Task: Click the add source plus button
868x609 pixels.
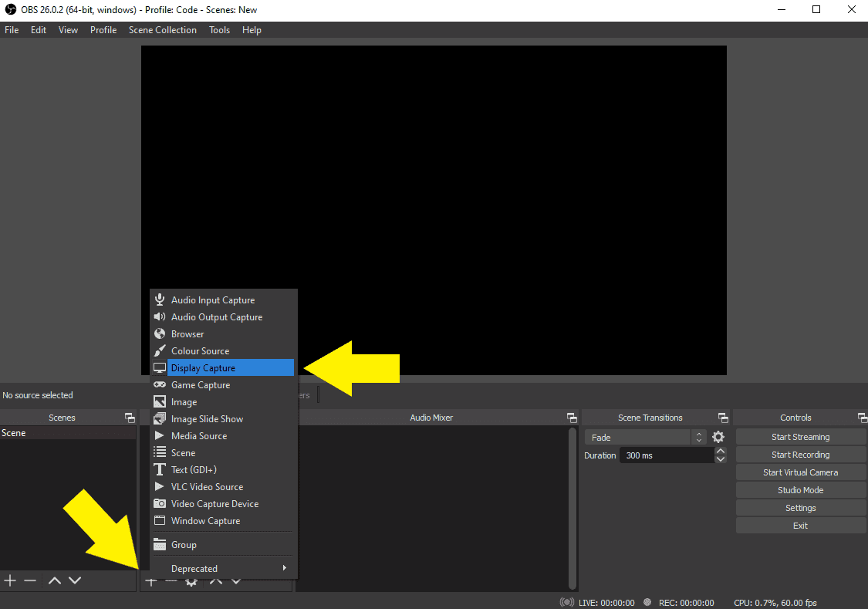Action: click(151, 581)
